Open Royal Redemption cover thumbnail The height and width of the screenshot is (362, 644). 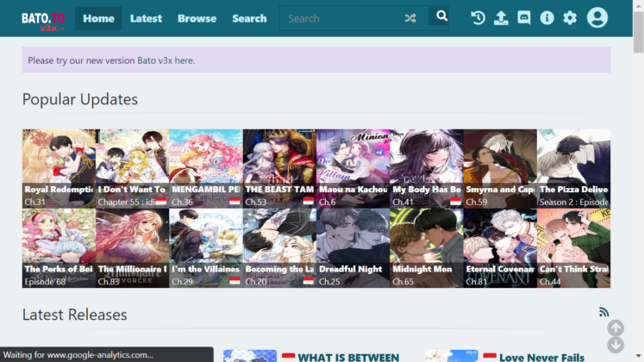[x=59, y=169]
